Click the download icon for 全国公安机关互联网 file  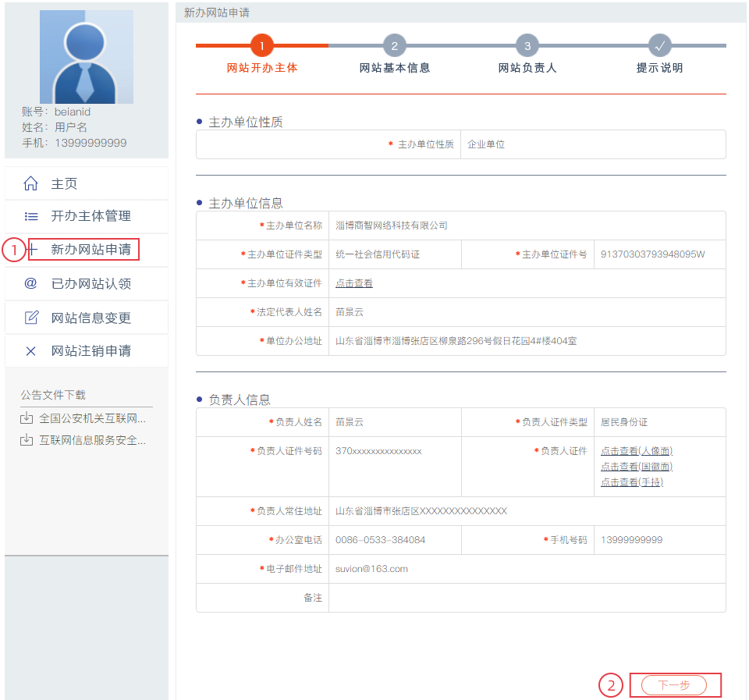pyautogui.click(x=27, y=418)
